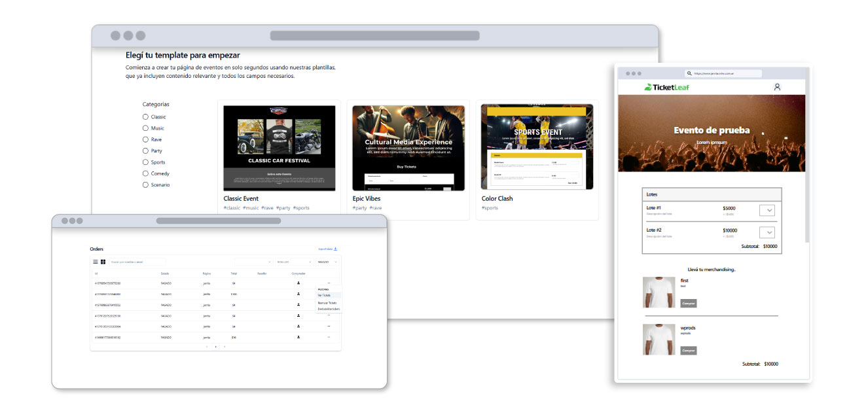Viewport: 868px width, 407px height.
Task: Click the 'Epic Vibes' template title
Action: point(367,198)
